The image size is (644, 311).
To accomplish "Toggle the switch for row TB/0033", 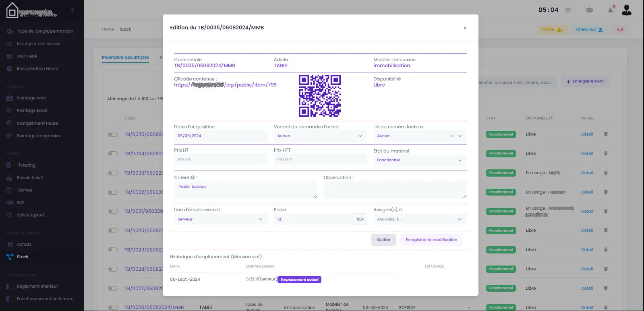I will [112, 173].
